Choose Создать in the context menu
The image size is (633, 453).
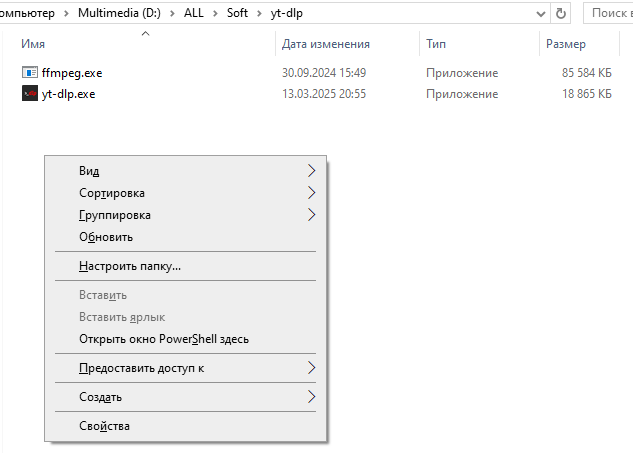(x=185, y=397)
